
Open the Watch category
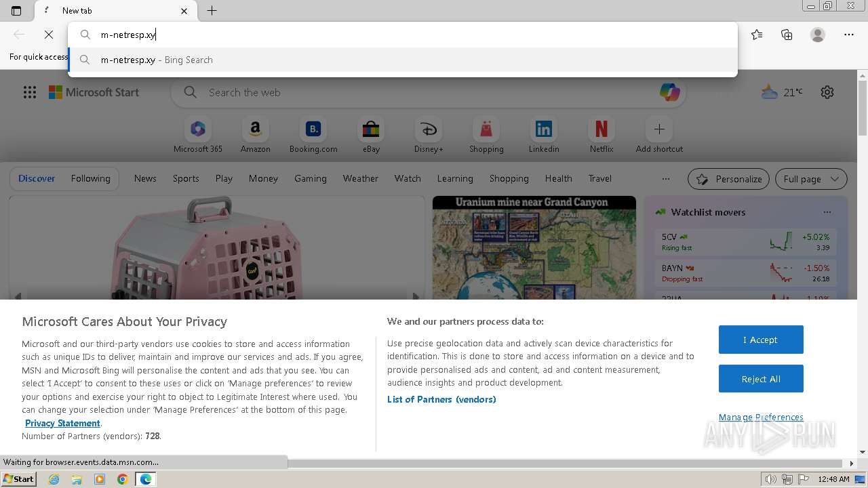(408, 178)
